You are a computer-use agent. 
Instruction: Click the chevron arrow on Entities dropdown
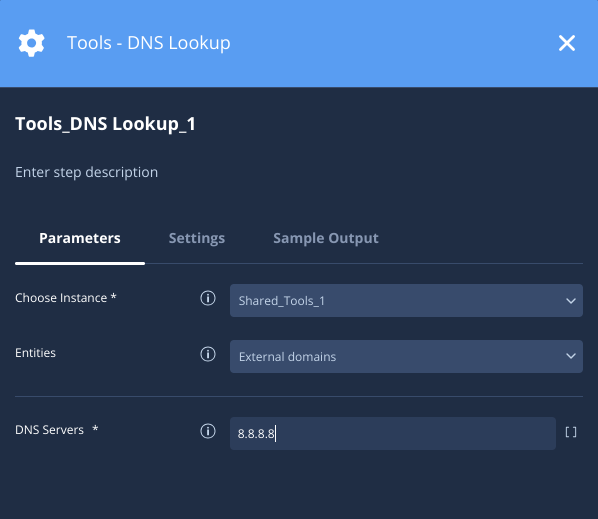(571, 356)
